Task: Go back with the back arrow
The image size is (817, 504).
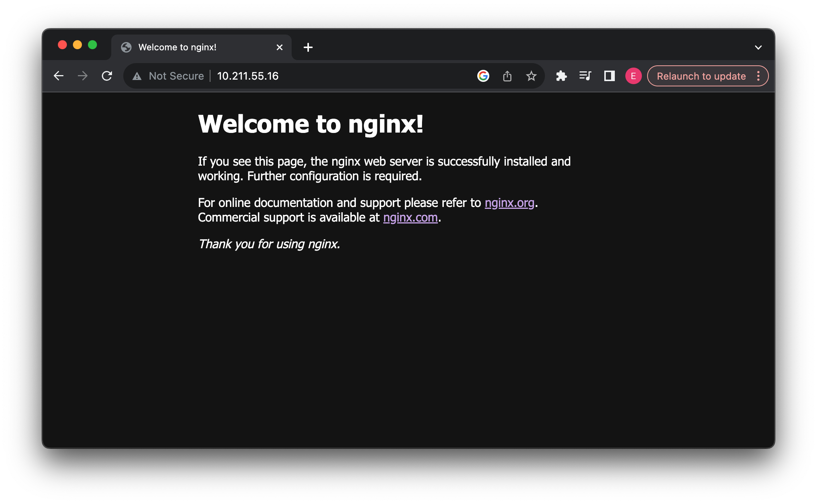Action: tap(59, 76)
